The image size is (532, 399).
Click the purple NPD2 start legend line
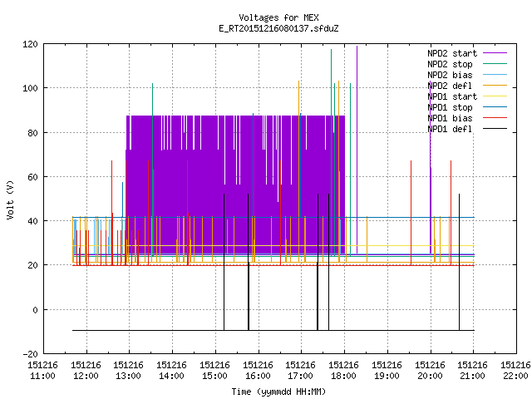[x=495, y=53]
